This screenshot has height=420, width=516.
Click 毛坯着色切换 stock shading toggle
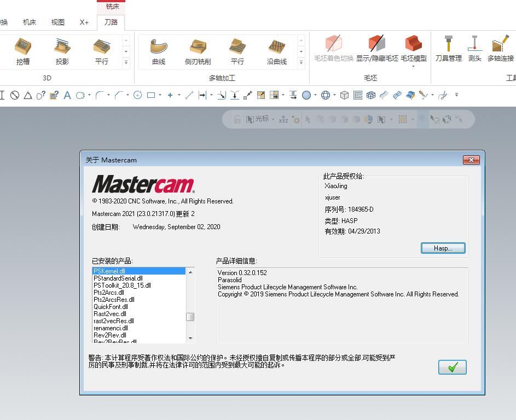click(334, 48)
